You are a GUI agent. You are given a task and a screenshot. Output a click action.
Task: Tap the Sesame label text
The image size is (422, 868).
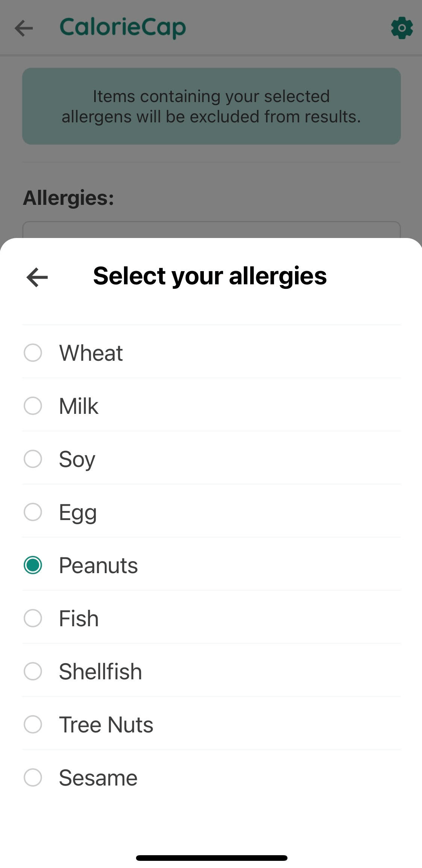pos(98,778)
